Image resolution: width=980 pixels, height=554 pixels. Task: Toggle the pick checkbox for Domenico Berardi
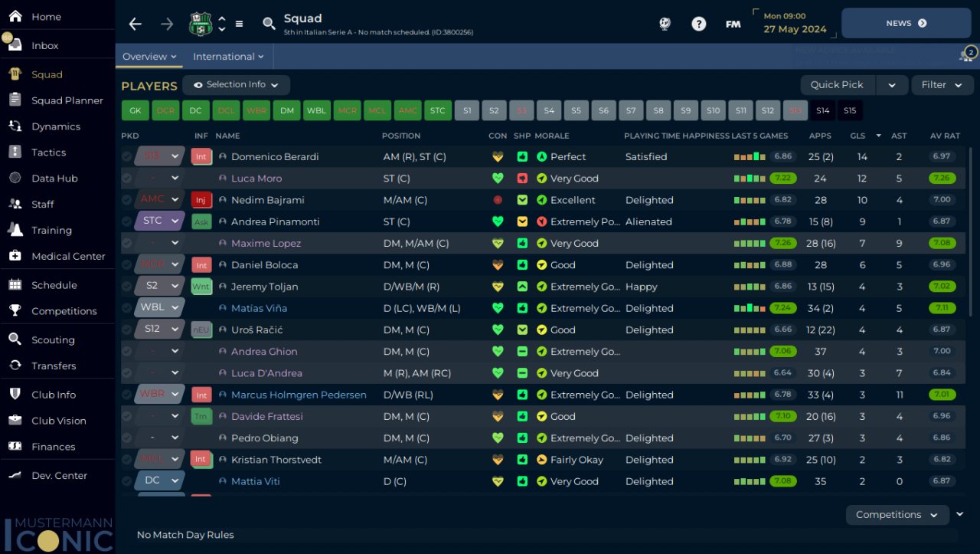(126, 156)
